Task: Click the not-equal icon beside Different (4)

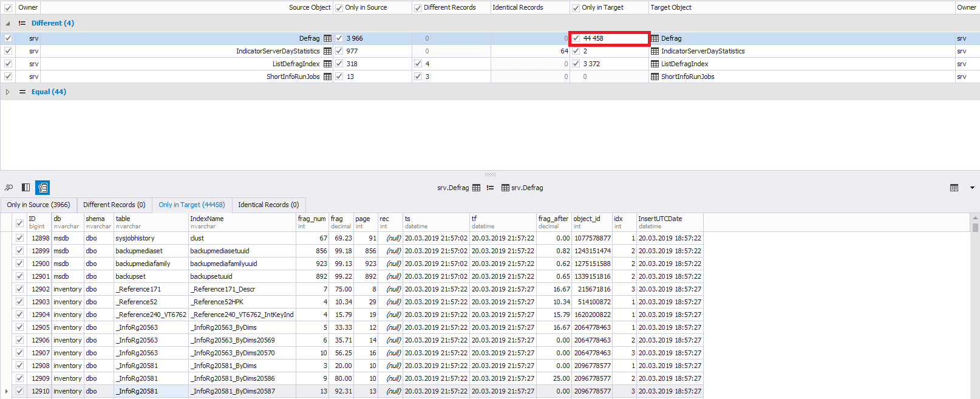Action: [x=22, y=23]
